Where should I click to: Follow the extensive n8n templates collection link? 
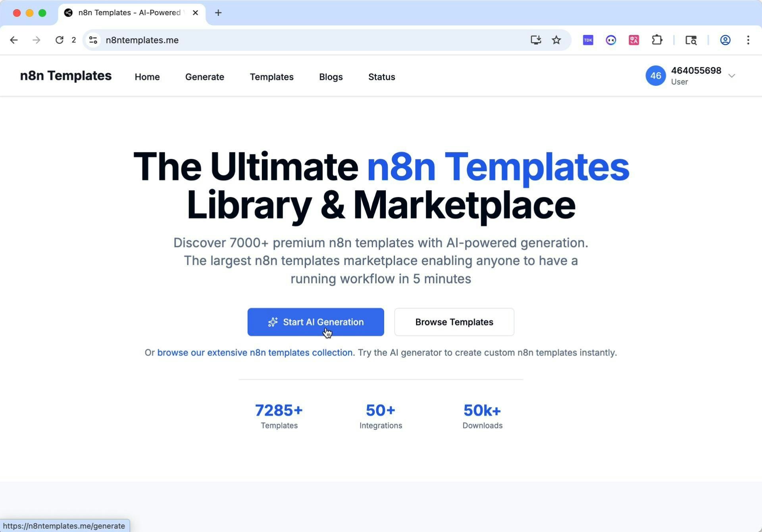click(x=254, y=353)
